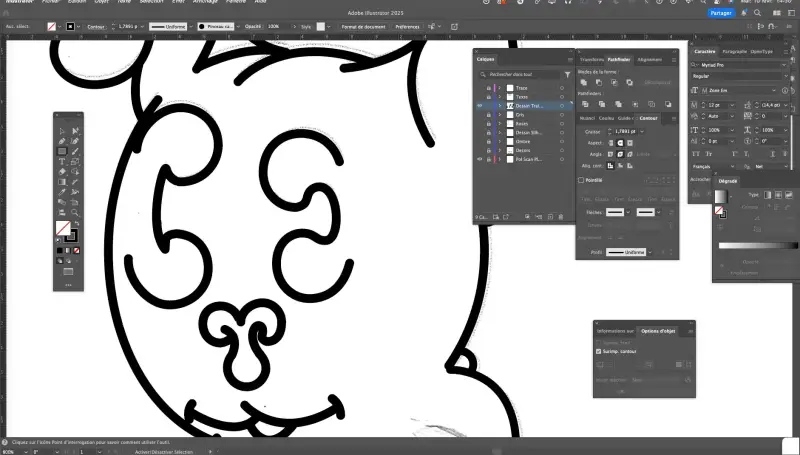Image resolution: width=800 pixels, height=455 pixels.
Task: Switch to the Transformation tab
Action: (591, 60)
